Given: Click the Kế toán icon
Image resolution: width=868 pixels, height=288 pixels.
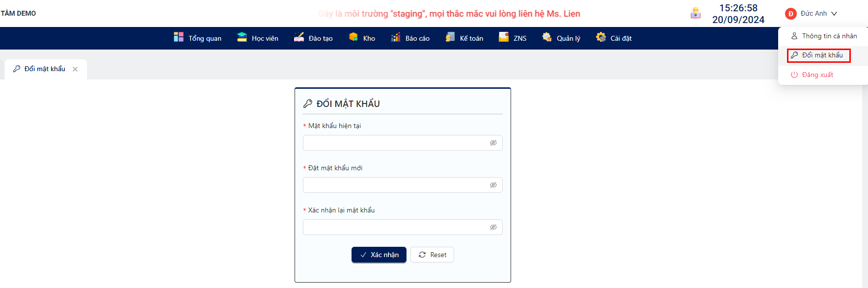Looking at the screenshot, I should tap(450, 37).
